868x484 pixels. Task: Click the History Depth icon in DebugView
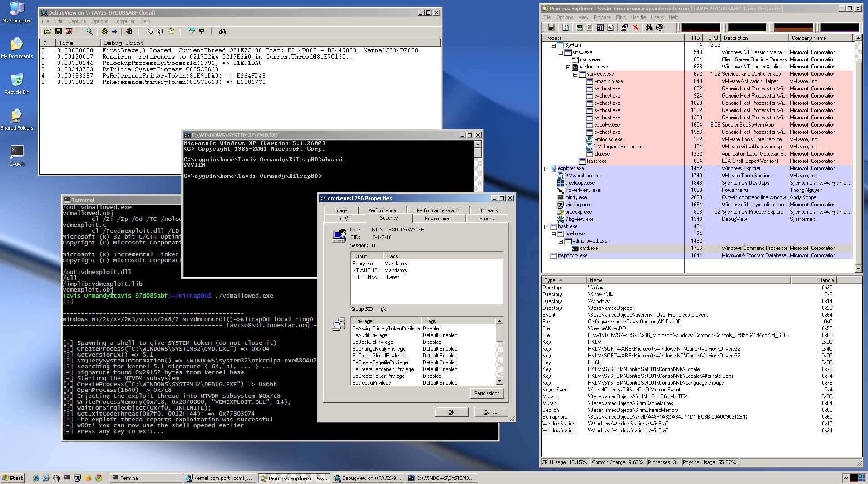pyautogui.click(x=202, y=31)
